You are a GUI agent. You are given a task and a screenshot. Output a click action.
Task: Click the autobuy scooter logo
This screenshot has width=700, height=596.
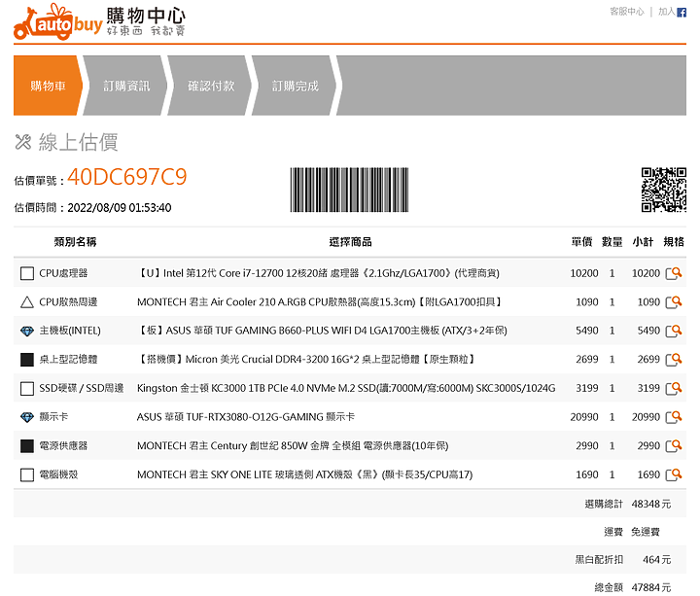point(57,22)
